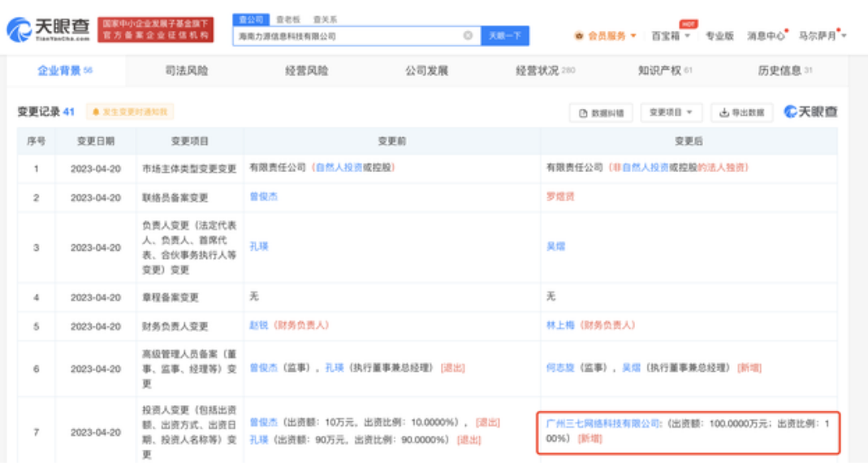Switch to the 司法风险 tab

point(186,71)
